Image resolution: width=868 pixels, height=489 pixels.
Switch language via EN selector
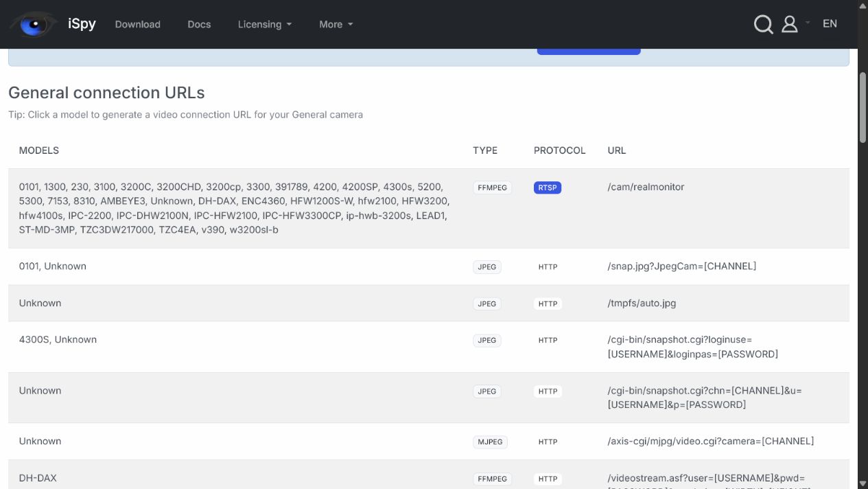tap(830, 23)
